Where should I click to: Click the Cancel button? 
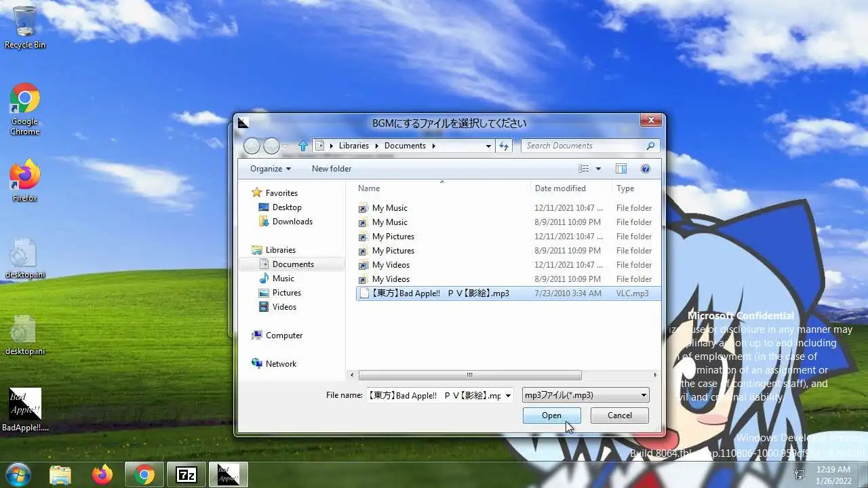(620, 415)
